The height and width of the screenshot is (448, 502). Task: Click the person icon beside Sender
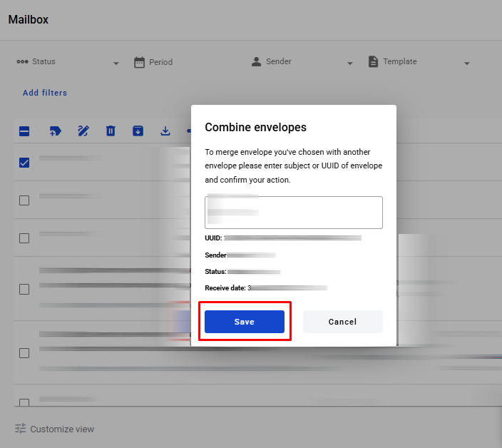[x=256, y=61]
